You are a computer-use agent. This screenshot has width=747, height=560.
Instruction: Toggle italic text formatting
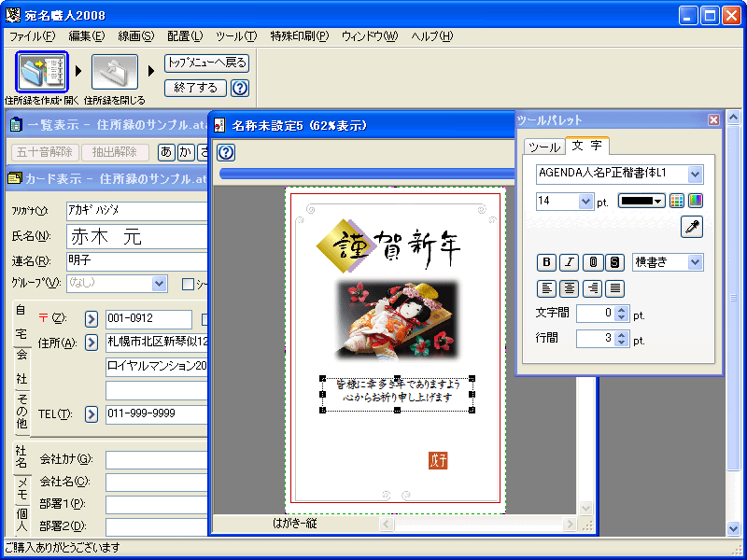(x=570, y=262)
